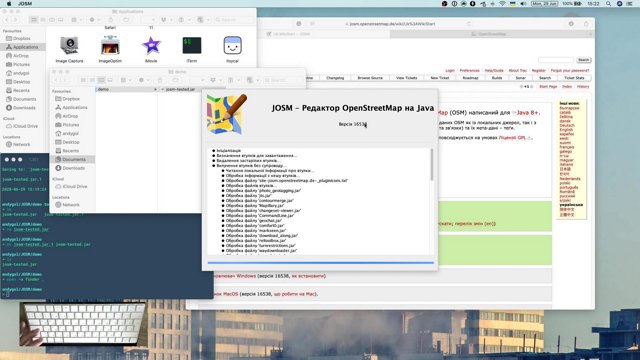The image size is (640, 360).
Task: Select josm-tested.jar file in demo window
Action: pos(180,89)
